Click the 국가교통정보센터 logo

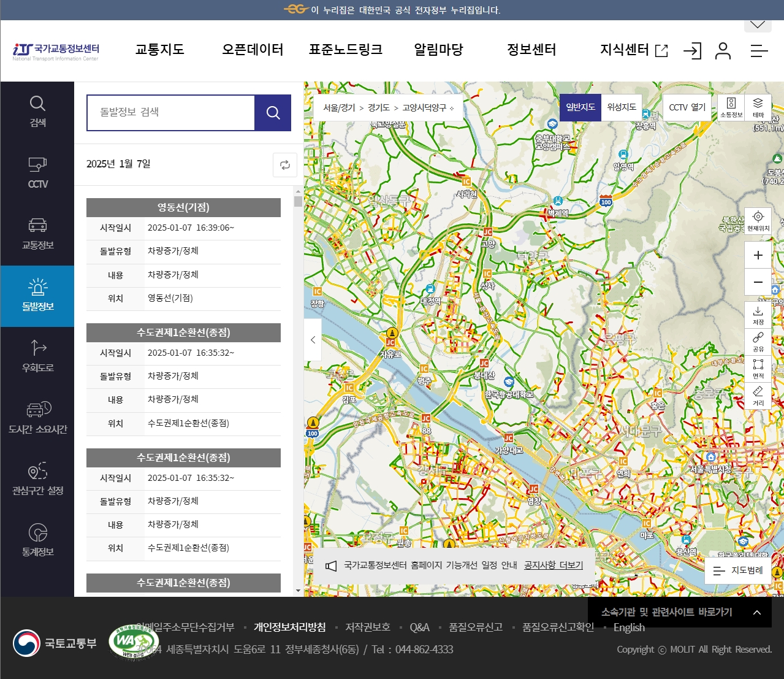[x=56, y=52]
